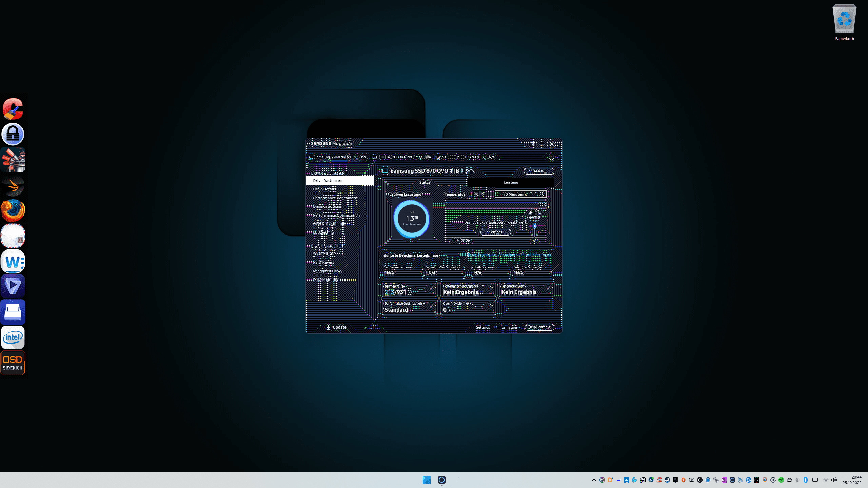Click the Logitech G tray icon
Image resolution: width=868 pixels, height=488 pixels.
tap(700, 480)
